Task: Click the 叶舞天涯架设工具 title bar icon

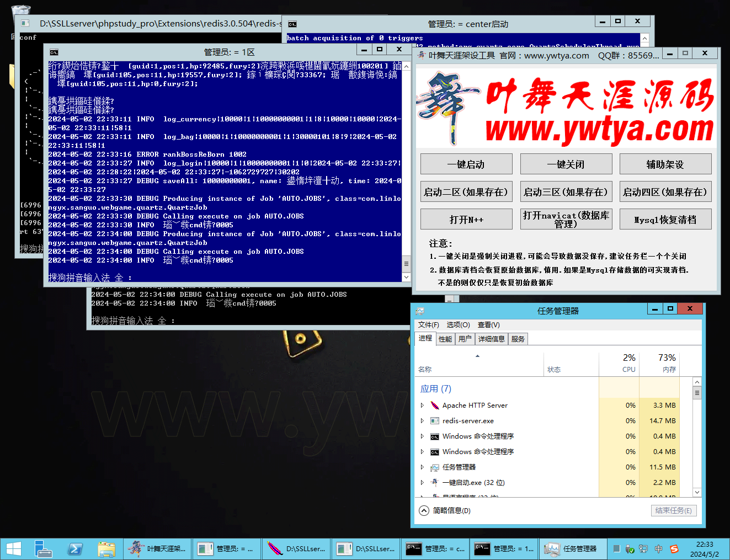Action: click(422, 55)
